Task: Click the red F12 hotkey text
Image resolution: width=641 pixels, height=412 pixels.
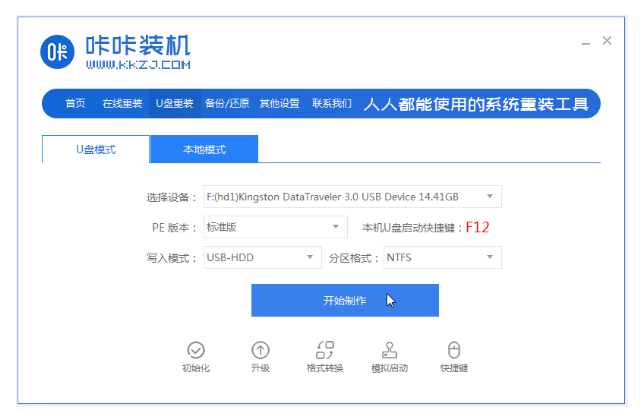Action: coord(477,227)
